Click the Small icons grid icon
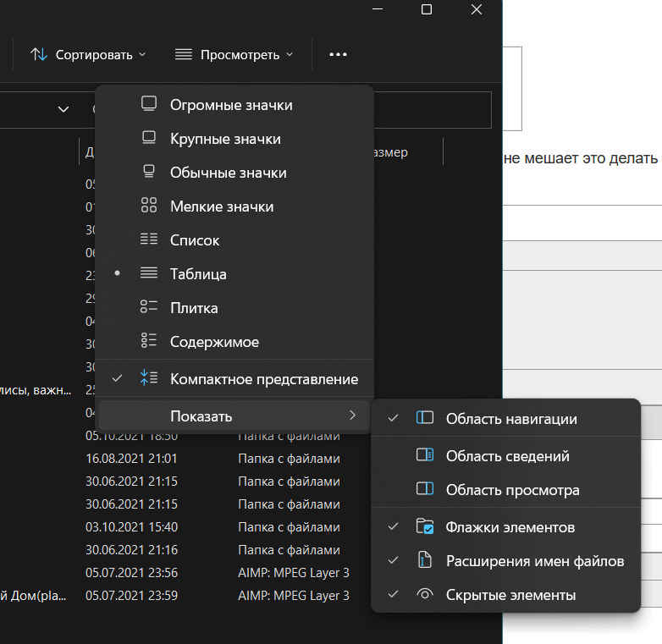 coord(149,205)
